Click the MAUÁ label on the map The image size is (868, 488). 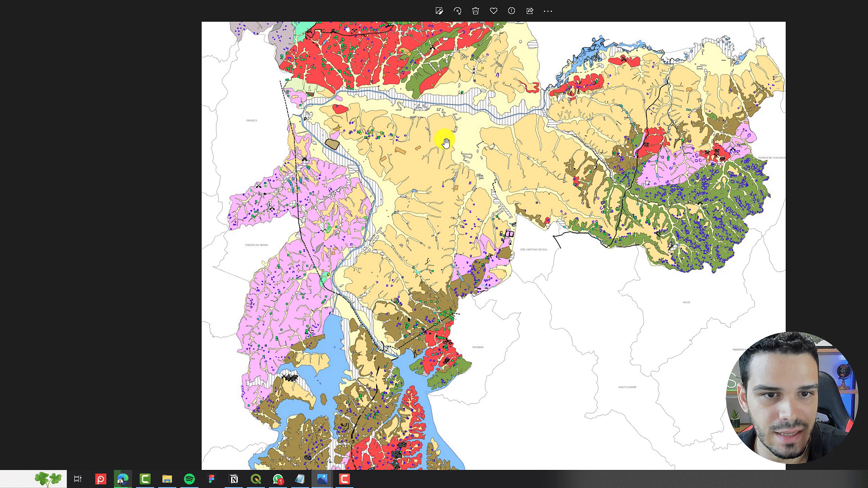click(686, 302)
